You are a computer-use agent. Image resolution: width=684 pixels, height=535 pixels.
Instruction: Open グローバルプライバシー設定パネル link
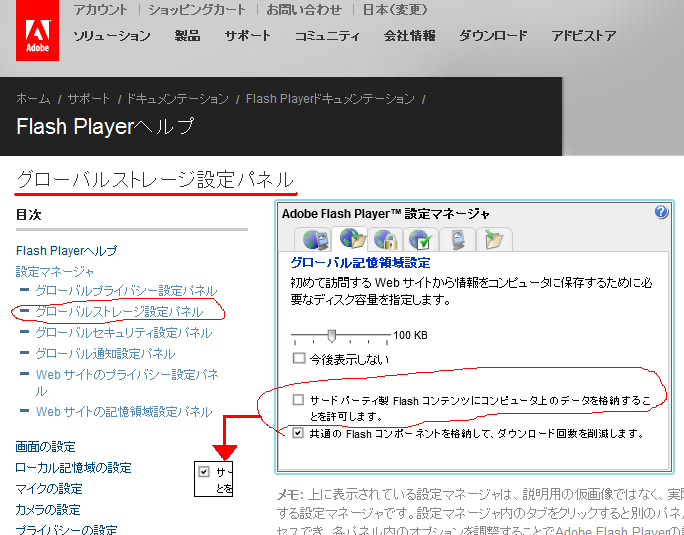point(126,291)
